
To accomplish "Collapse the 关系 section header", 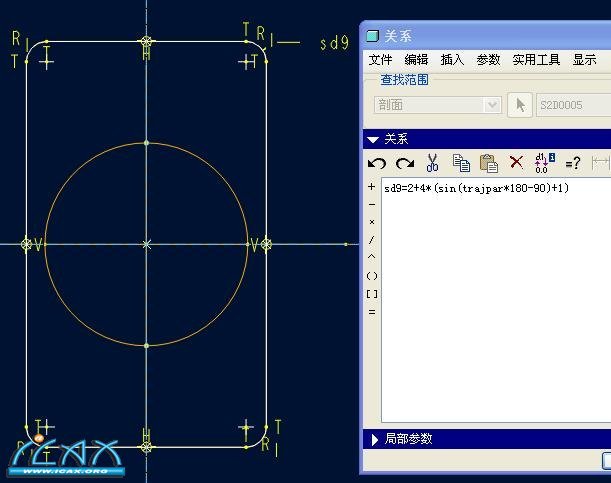I will pyautogui.click(x=373, y=139).
